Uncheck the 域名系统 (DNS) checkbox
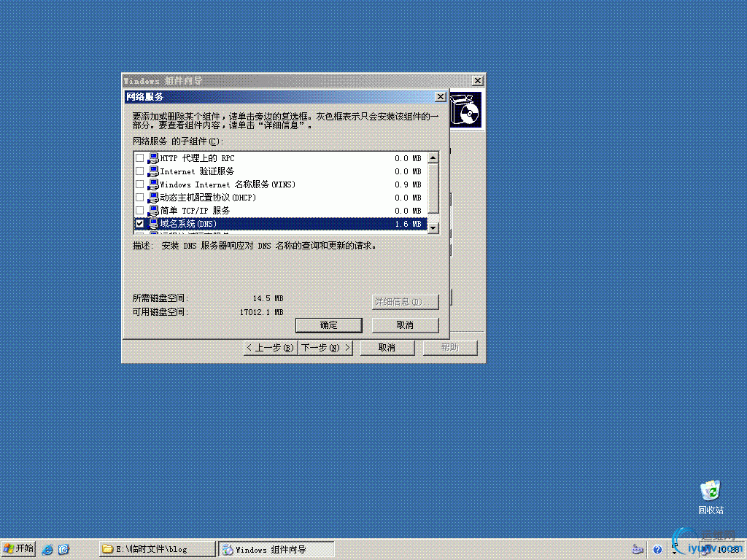747x560 pixels. click(139, 223)
